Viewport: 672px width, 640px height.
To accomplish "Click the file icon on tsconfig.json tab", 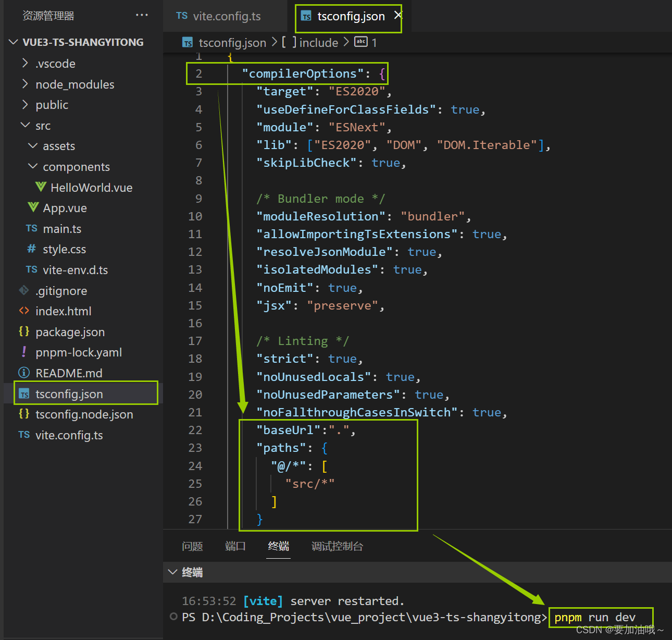I will (306, 16).
